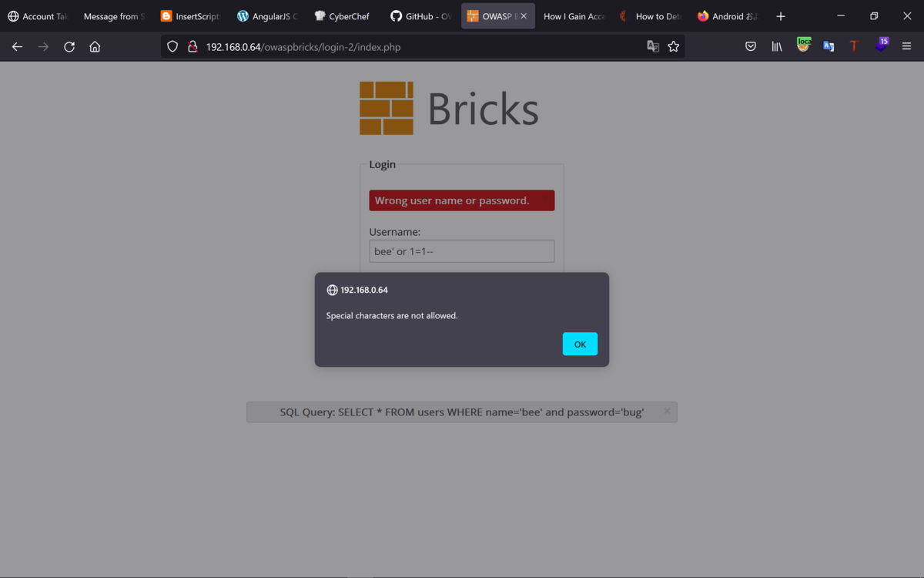924x578 pixels.
Task: Open the insecure connection lock icon
Action: [192, 47]
